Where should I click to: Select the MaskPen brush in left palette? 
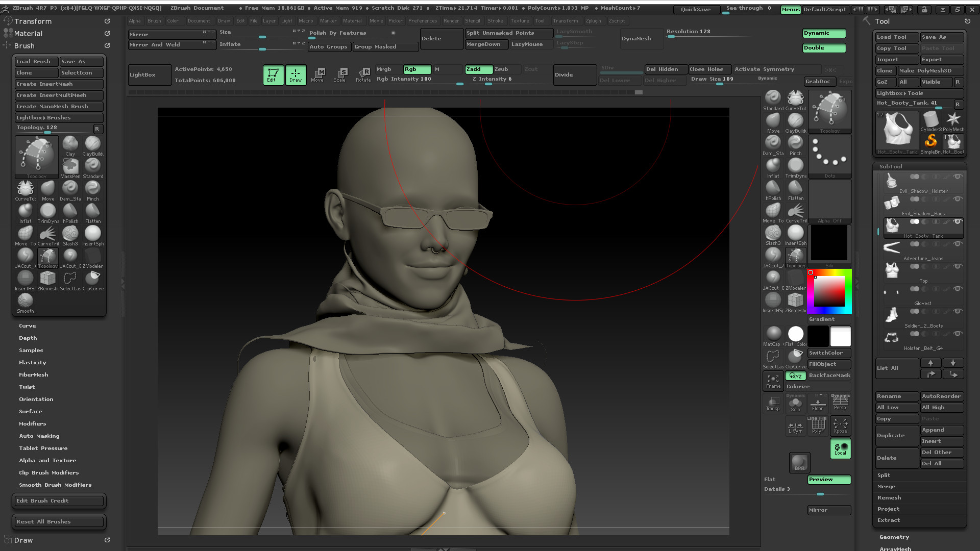click(70, 168)
